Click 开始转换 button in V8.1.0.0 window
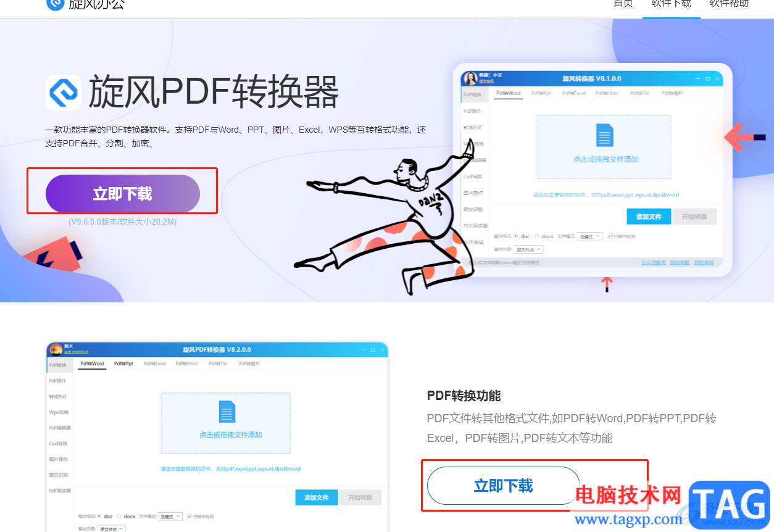Screen dimensions: 774x532 point(694,217)
